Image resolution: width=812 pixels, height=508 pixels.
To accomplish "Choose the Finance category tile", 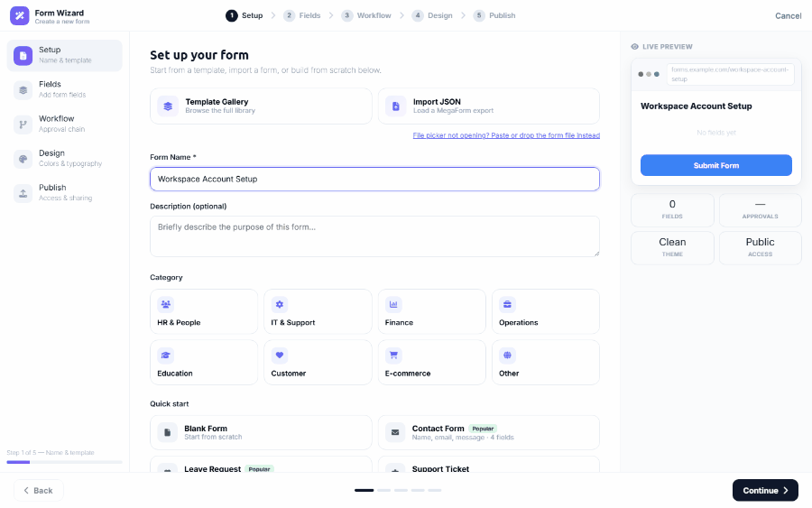I will tap(432, 311).
